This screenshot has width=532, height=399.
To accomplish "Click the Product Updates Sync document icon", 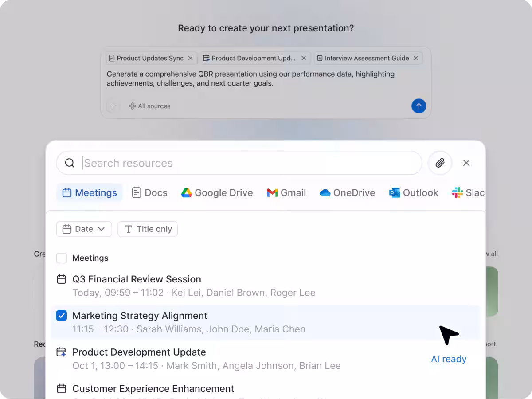I will click(112, 58).
